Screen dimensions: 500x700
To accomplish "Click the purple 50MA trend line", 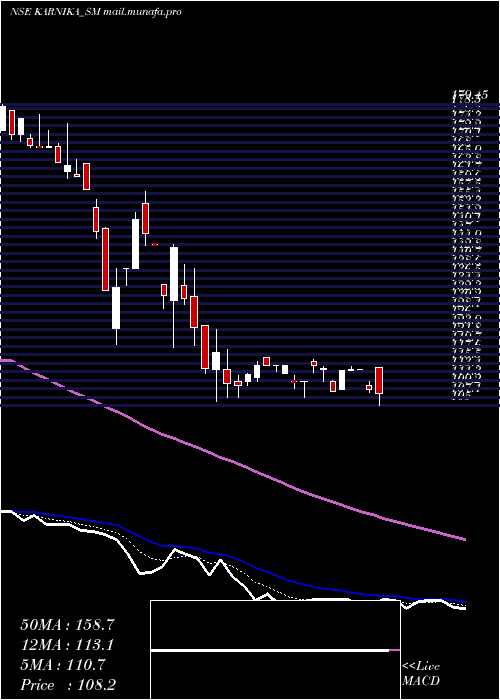I will [232, 461].
